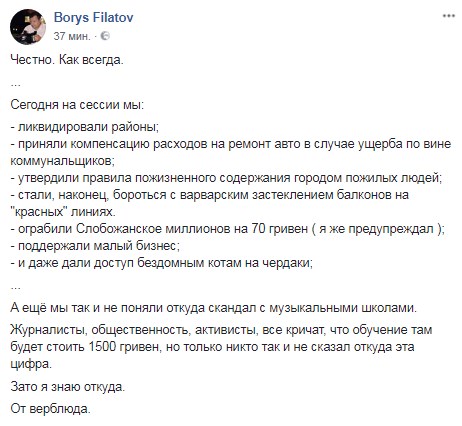Viewport: 462px width, 426px height.
Task: Click the sentence about 'скандал с музыкальными школами'
Action: pos(214,308)
